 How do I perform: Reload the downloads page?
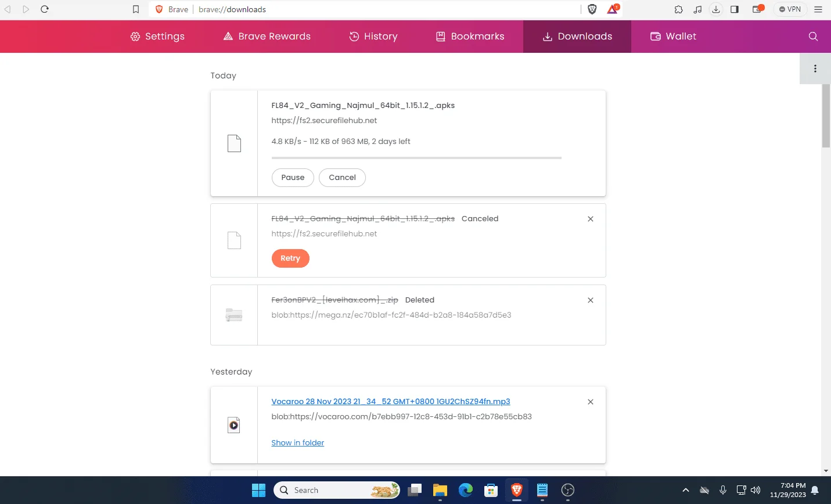pos(45,9)
